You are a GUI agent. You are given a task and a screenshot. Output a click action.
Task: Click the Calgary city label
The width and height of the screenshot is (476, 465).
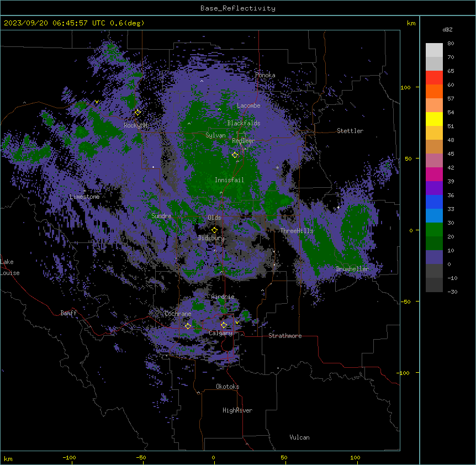[x=221, y=333]
